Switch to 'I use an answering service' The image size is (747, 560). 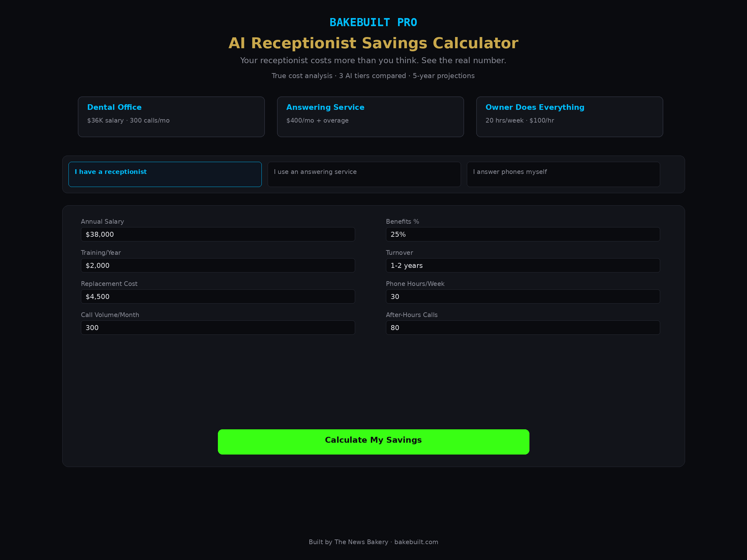coord(364,175)
